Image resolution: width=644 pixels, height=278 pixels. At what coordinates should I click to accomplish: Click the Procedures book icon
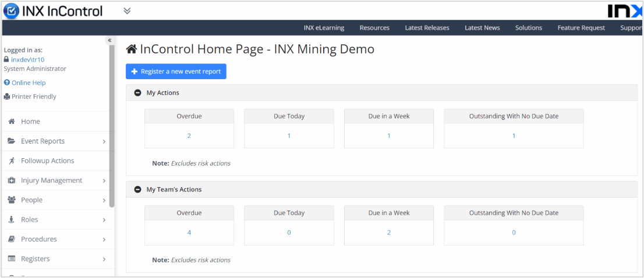[12, 239]
